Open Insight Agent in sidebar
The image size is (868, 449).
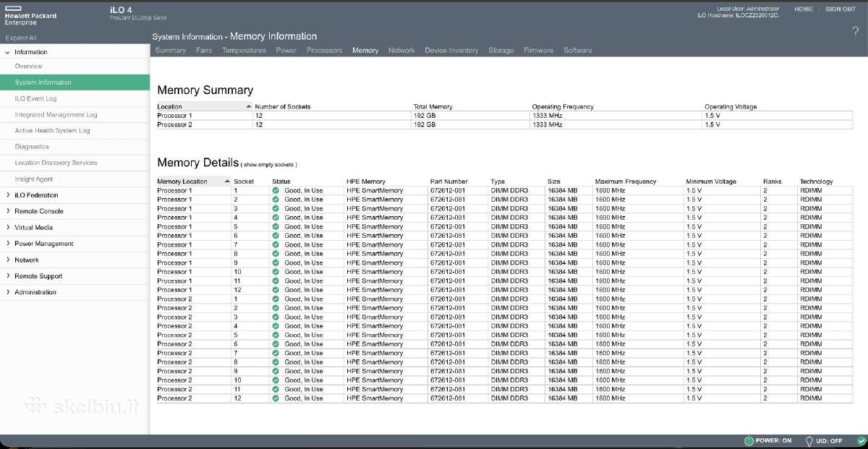[34, 179]
